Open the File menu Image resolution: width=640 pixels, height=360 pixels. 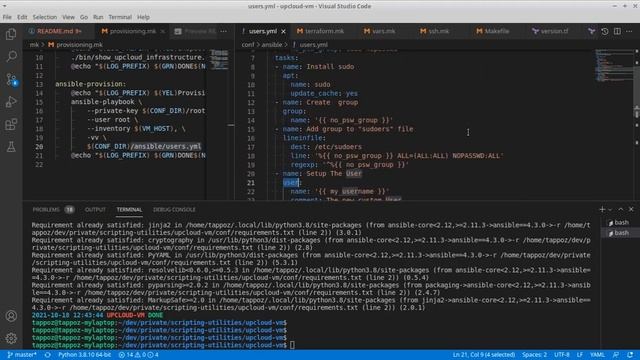pyautogui.click(x=7, y=17)
